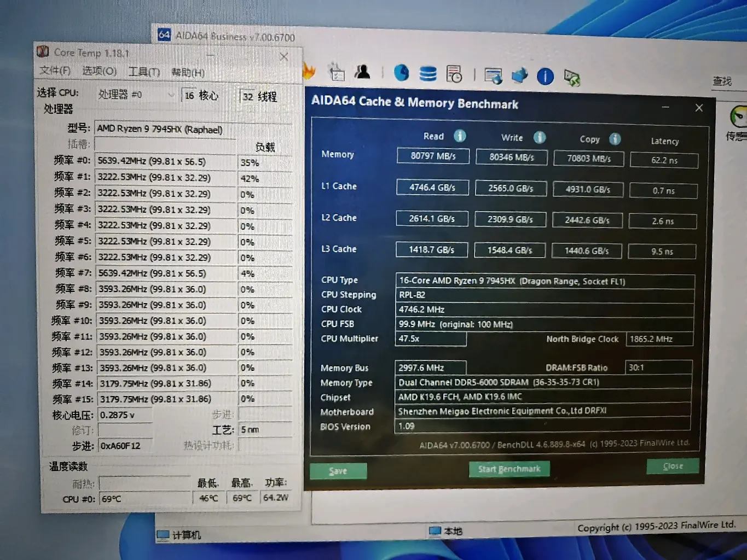Click the Memory Copy result 70803 MB/s
The image size is (747, 560).
(x=589, y=159)
